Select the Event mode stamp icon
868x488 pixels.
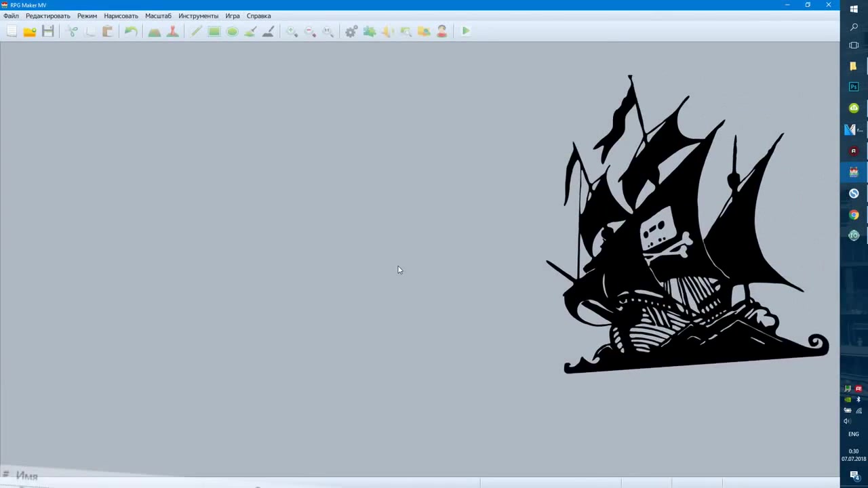click(x=172, y=31)
